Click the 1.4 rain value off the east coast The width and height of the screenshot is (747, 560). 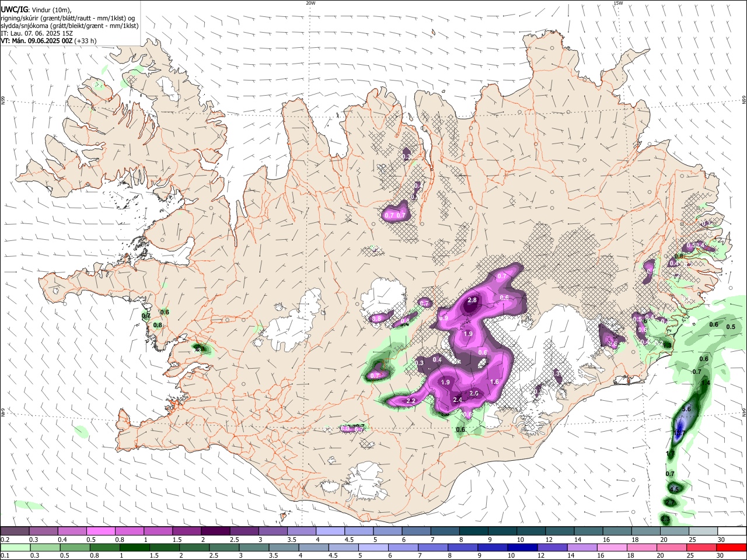(x=705, y=383)
